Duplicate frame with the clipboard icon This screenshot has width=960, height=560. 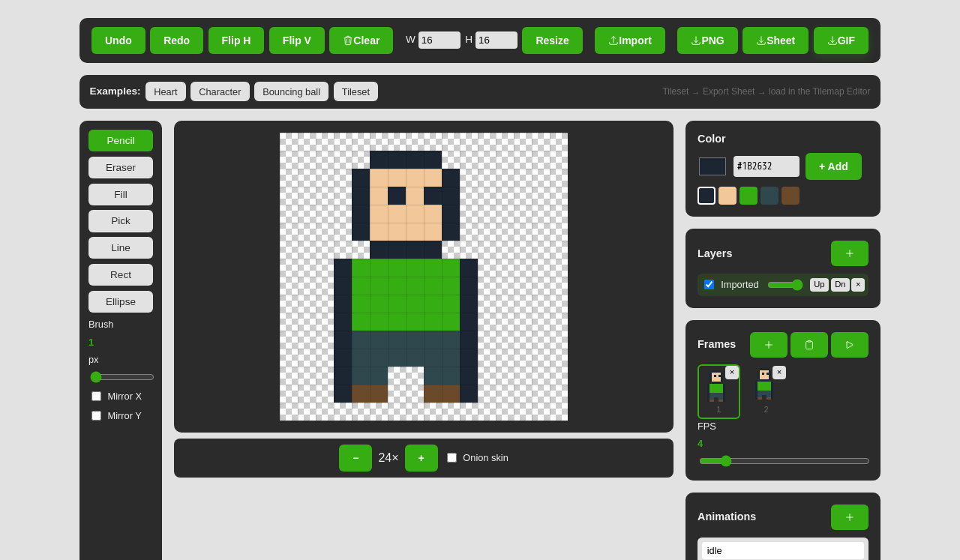click(x=809, y=345)
